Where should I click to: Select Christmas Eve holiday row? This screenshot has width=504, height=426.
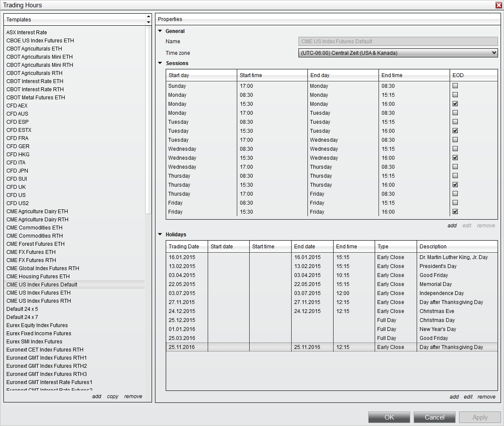click(332, 311)
